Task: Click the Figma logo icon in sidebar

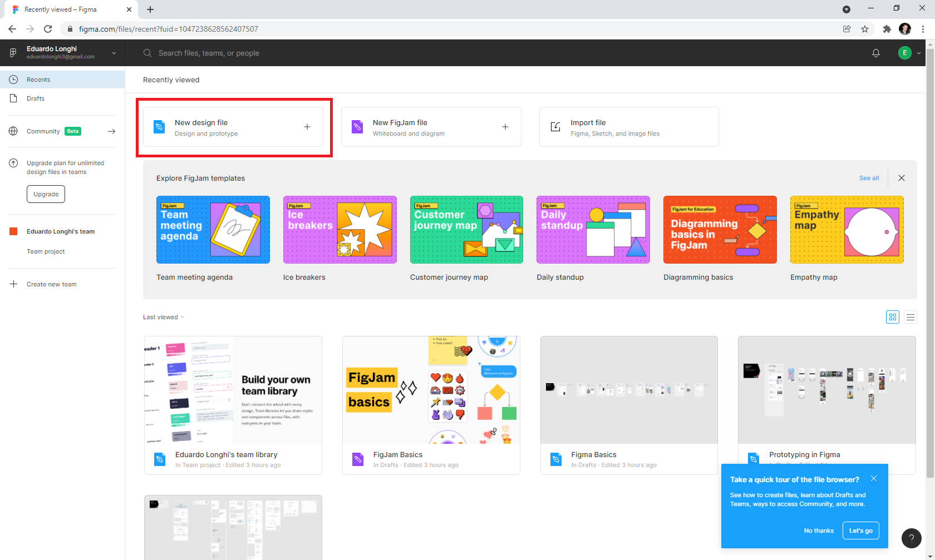Action: coord(13,53)
